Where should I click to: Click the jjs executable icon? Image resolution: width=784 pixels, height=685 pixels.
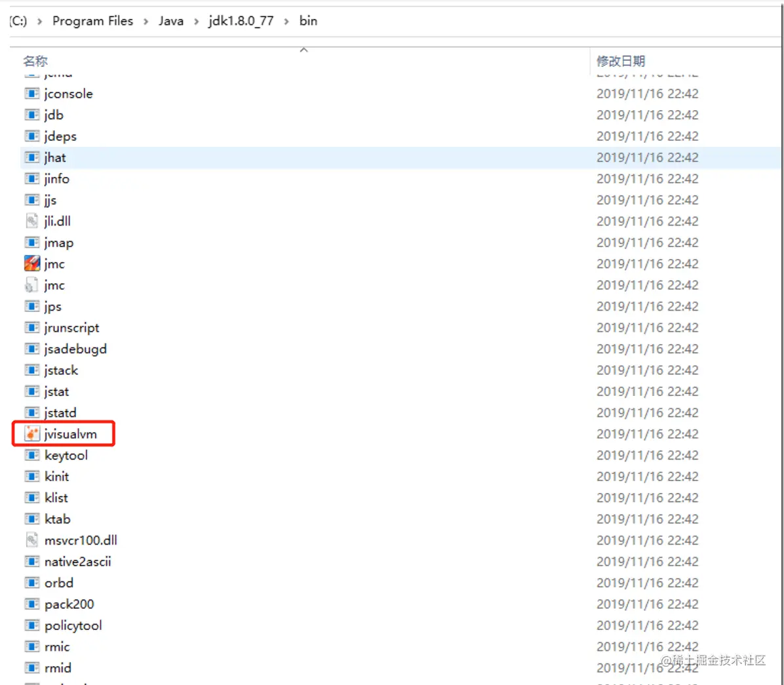(31, 200)
